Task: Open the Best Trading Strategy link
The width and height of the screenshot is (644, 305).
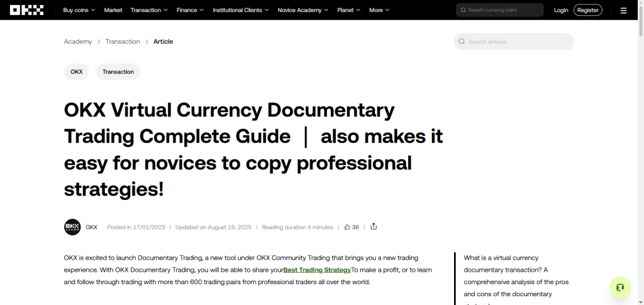Action: 317,270
